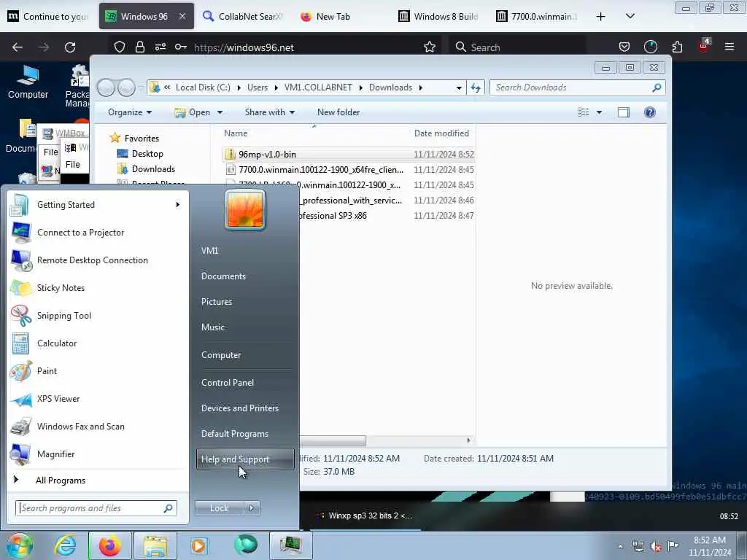Image resolution: width=747 pixels, height=560 pixels.
Task: Reload the page in Firefox
Action: pos(70,47)
